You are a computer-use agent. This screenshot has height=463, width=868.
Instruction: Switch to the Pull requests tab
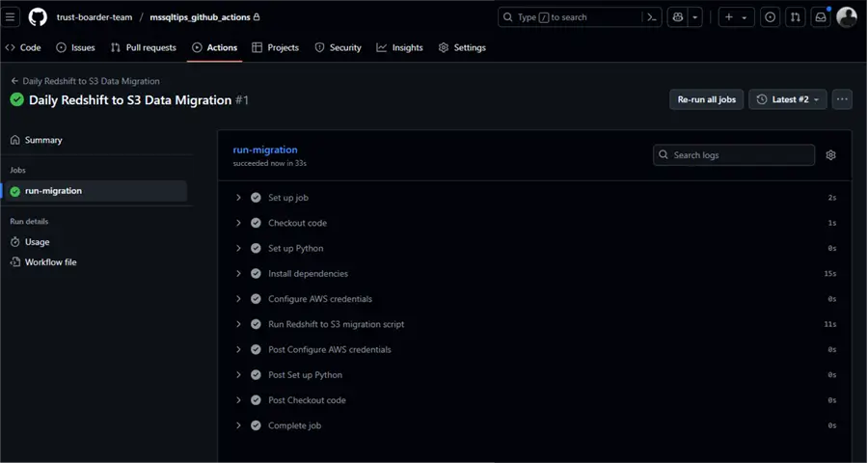144,47
